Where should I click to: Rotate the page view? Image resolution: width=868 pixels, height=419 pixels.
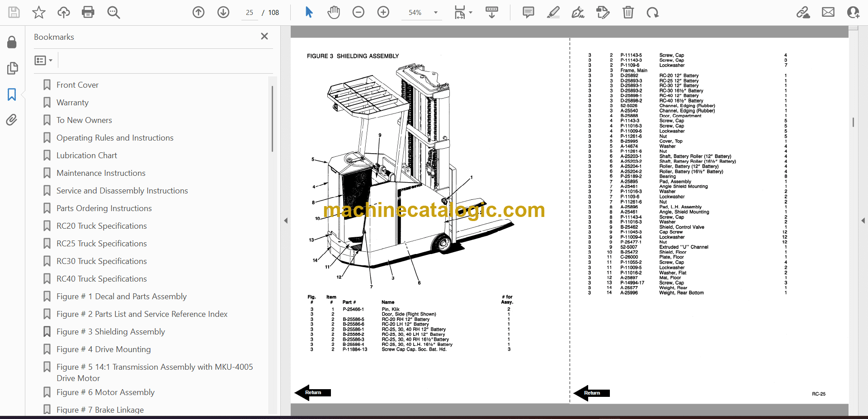tap(652, 12)
